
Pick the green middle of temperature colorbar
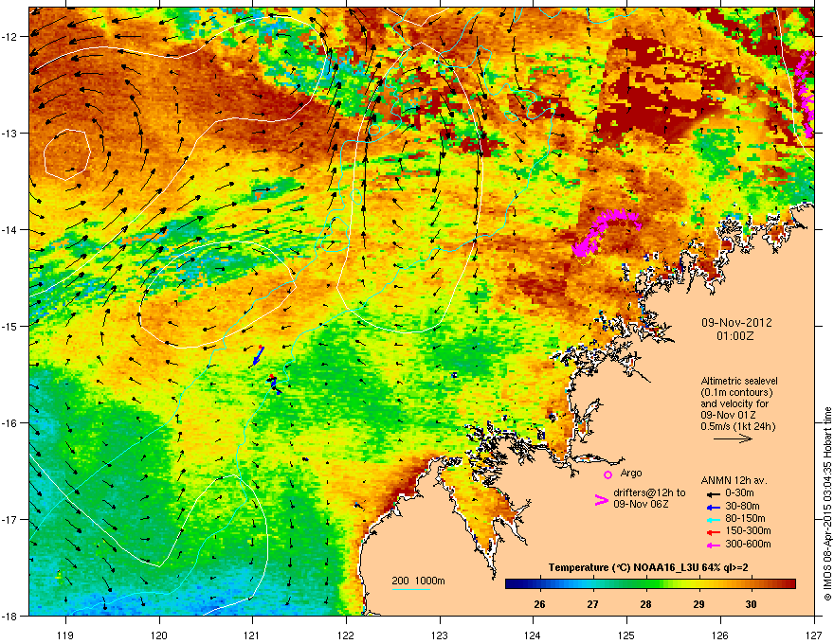tap(650, 584)
